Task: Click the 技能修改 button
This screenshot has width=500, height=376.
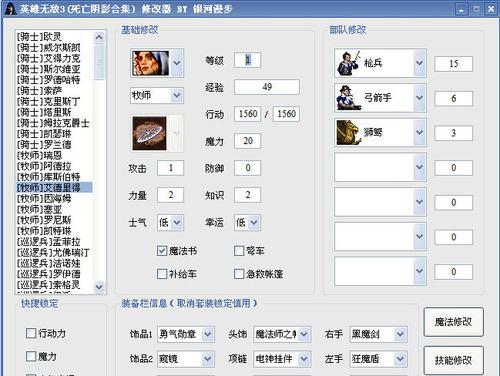Action: [453, 360]
